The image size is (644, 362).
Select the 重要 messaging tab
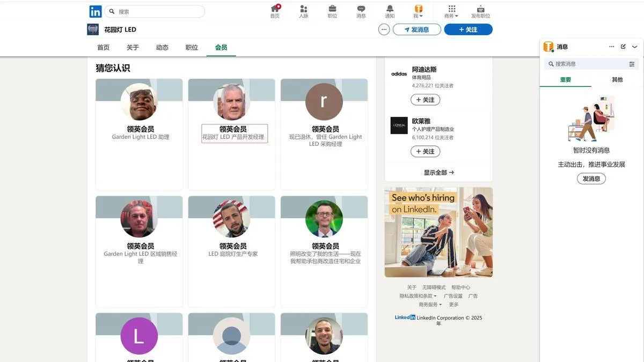[x=566, y=79]
